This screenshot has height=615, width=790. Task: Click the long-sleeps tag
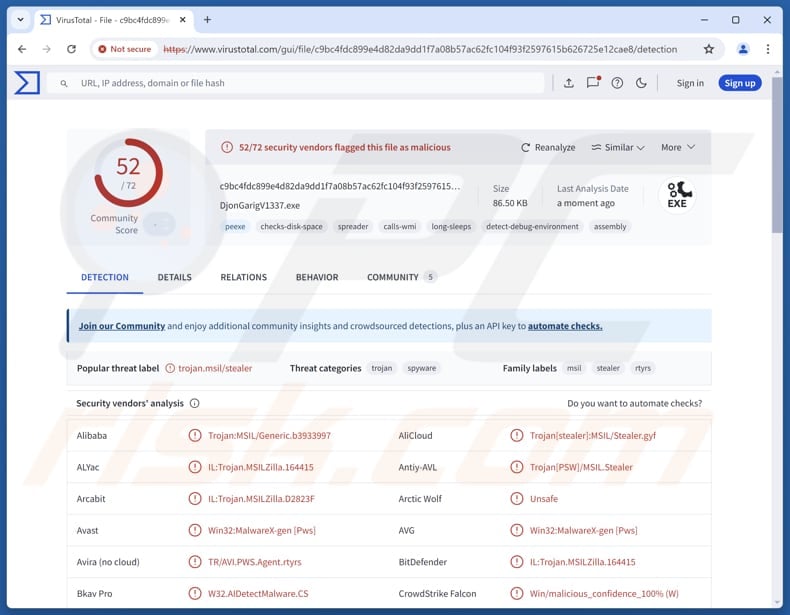(451, 227)
